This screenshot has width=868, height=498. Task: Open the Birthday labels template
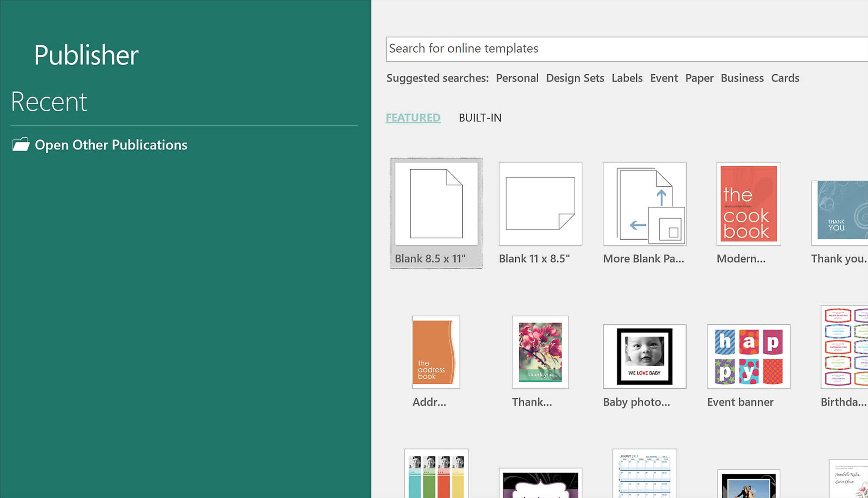pyautogui.click(x=845, y=347)
